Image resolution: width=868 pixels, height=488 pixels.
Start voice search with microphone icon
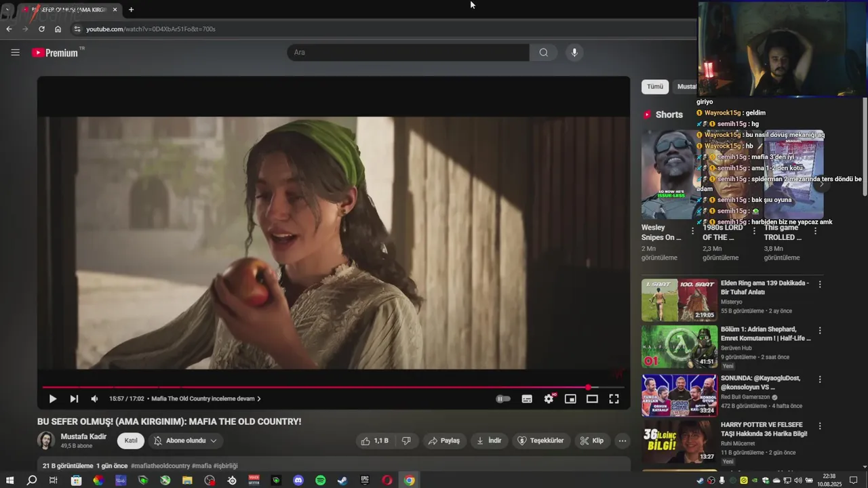click(x=574, y=52)
